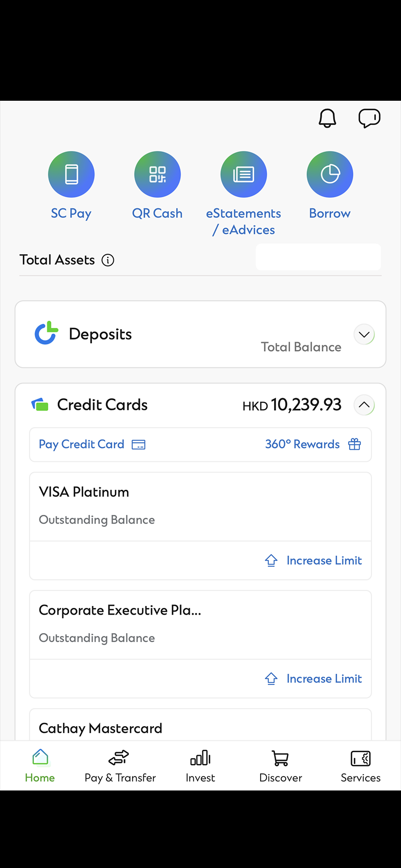Tap the Total Assets label

coord(57,260)
